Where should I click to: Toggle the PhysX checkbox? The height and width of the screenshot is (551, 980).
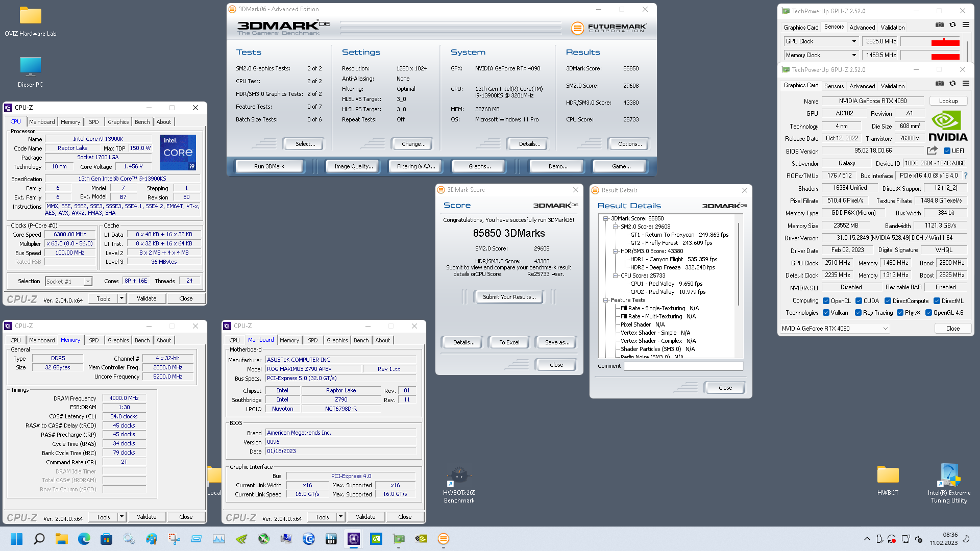(900, 313)
